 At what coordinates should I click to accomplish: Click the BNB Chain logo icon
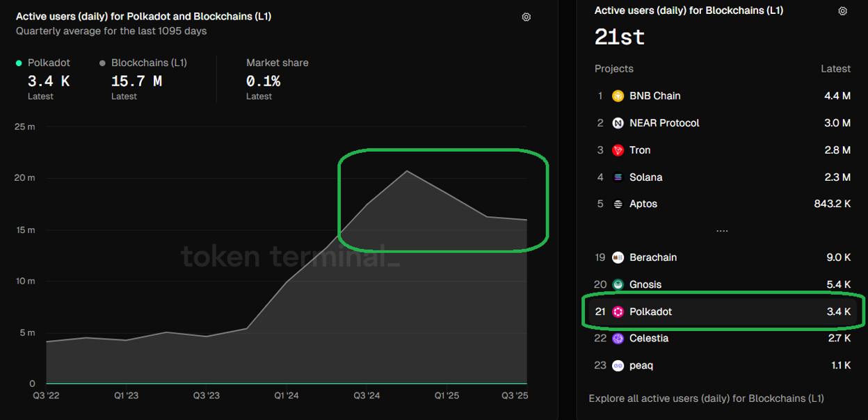(x=618, y=96)
